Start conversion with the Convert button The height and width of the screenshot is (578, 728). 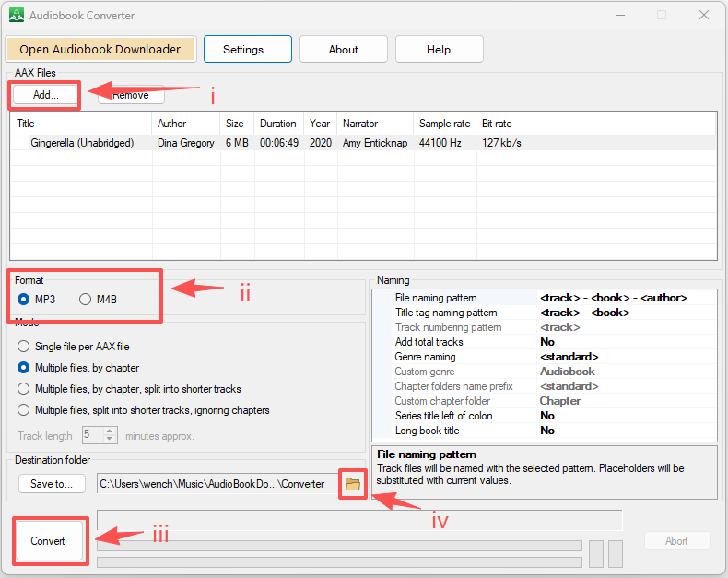click(x=48, y=541)
